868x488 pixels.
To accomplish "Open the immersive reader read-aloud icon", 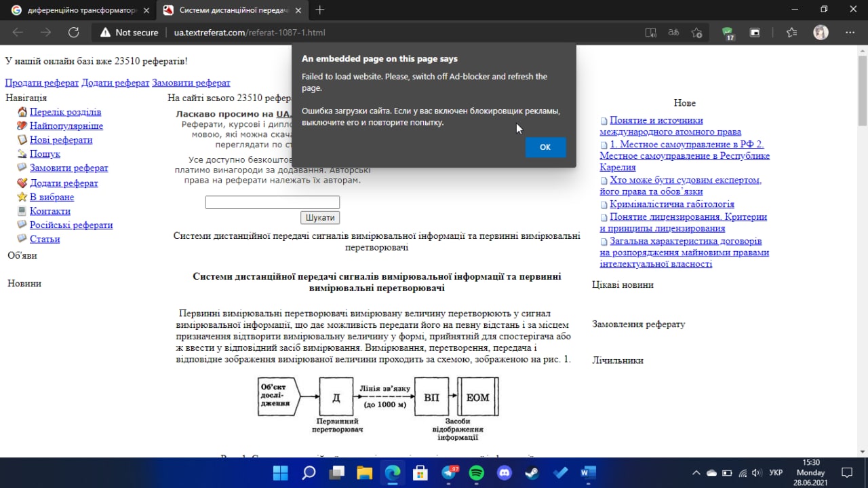I will coord(650,32).
